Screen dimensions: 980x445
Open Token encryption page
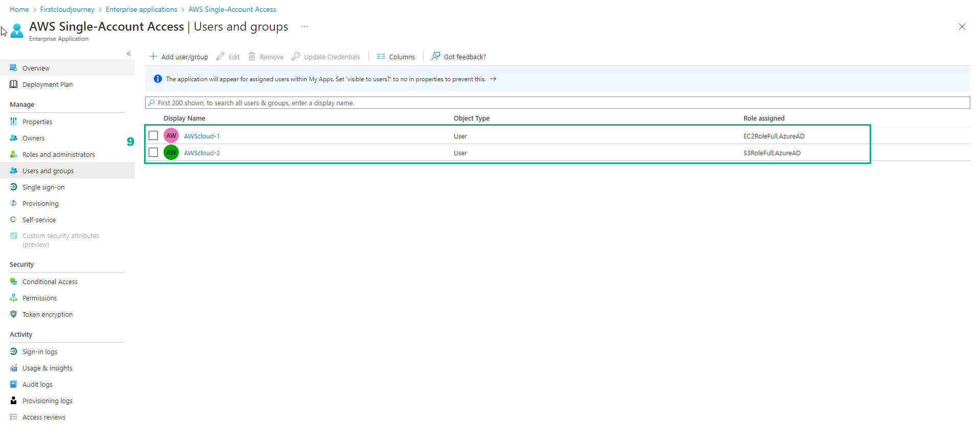click(67, 314)
